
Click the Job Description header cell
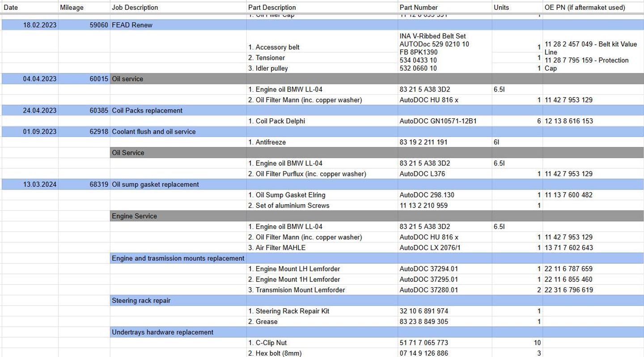pos(135,7)
